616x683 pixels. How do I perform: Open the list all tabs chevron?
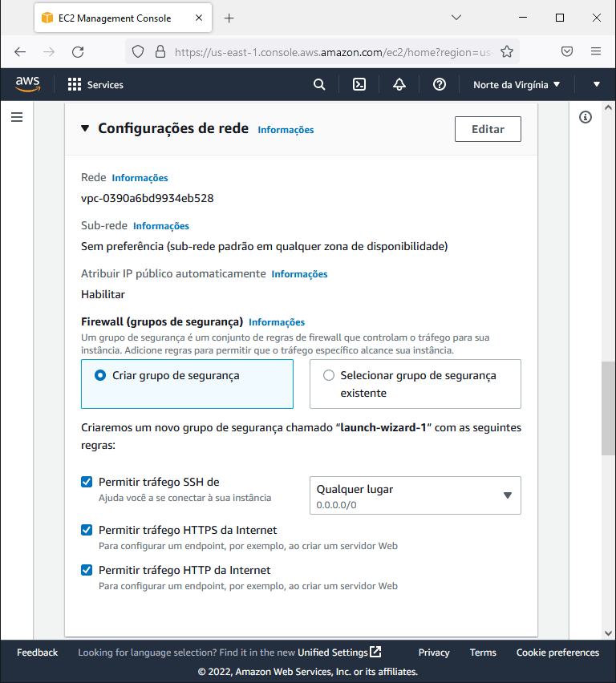point(456,18)
